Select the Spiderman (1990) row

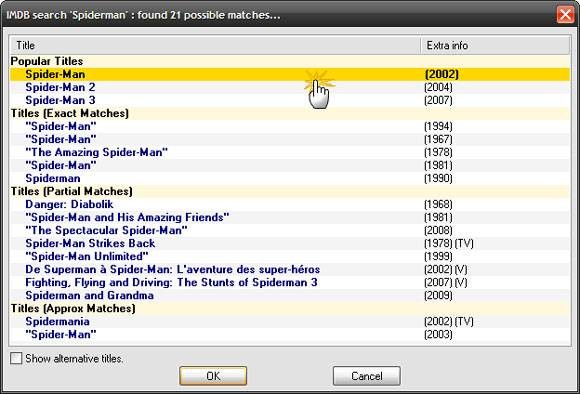tap(290, 178)
